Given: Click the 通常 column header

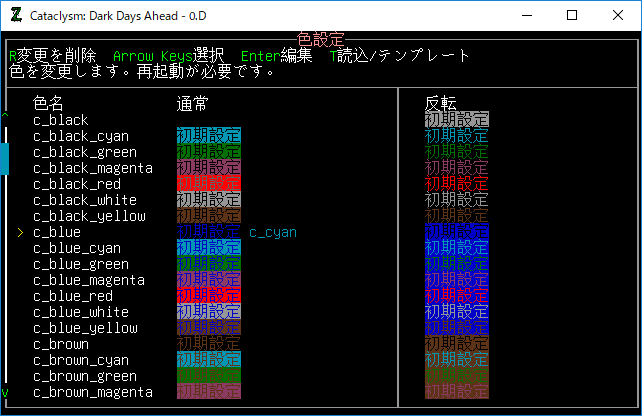Looking at the screenshot, I should pyautogui.click(x=192, y=103).
